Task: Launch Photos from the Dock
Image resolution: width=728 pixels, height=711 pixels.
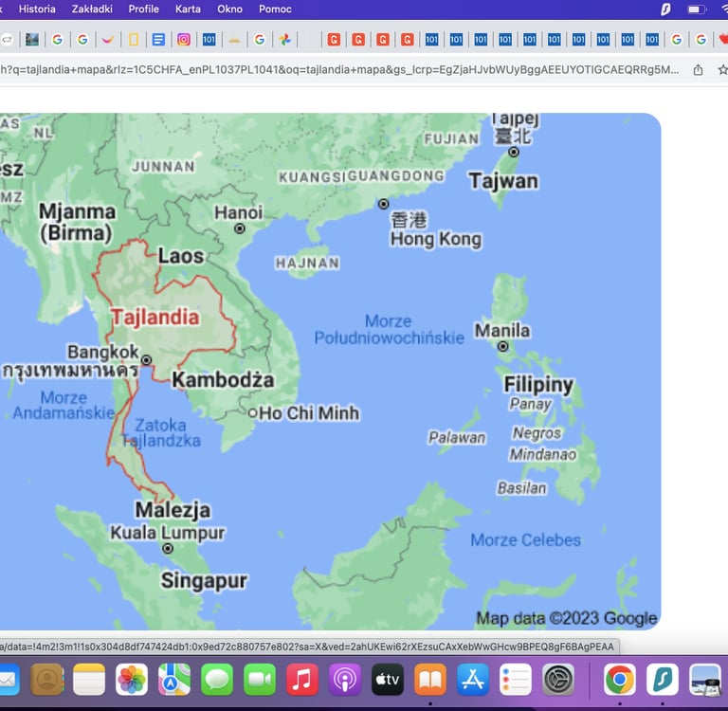Action: tap(132, 680)
